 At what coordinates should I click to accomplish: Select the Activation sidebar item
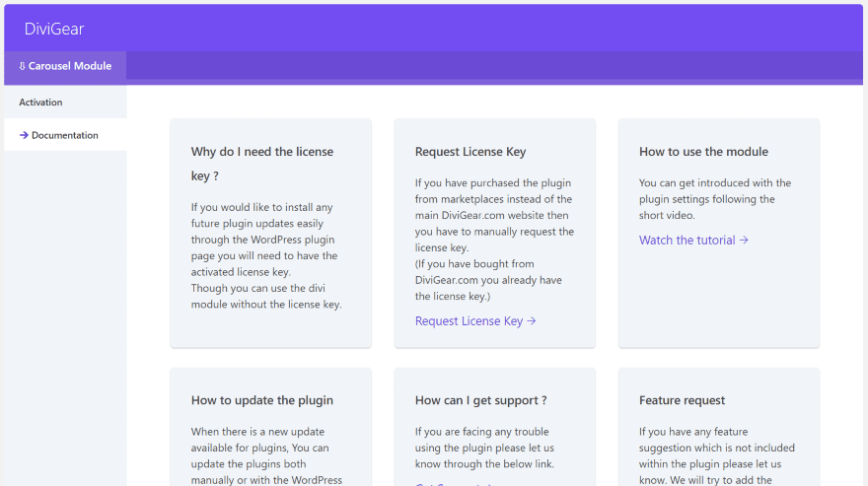point(65,102)
